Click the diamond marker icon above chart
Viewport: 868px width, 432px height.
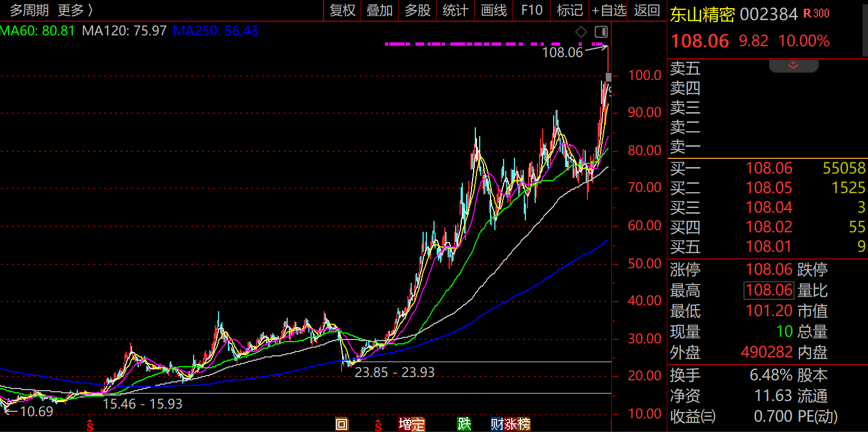(581, 32)
